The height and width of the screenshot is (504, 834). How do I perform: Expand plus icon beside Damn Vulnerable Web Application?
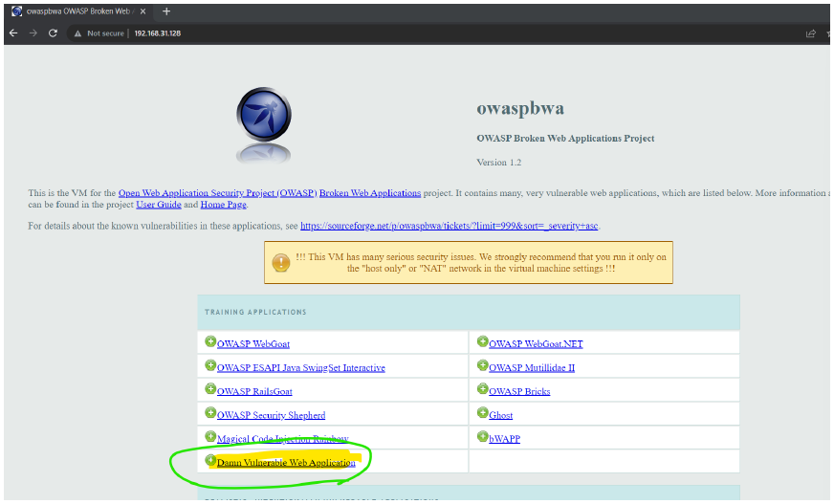point(210,460)
